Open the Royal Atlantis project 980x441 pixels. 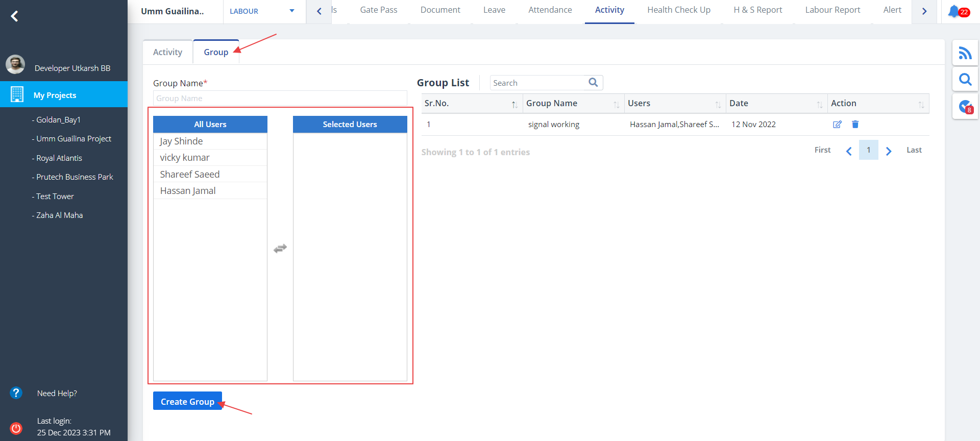(x=59, y=158)
